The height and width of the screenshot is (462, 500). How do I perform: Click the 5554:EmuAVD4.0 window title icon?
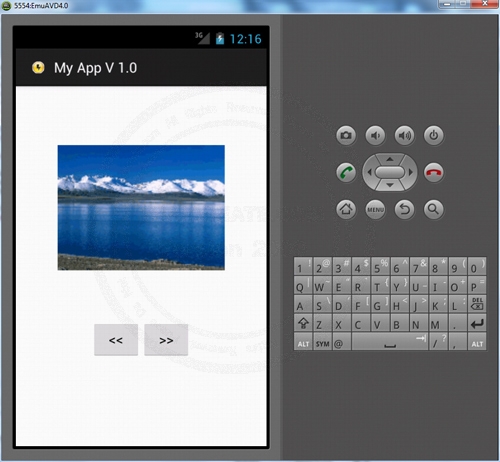click(x=6, y=6)
